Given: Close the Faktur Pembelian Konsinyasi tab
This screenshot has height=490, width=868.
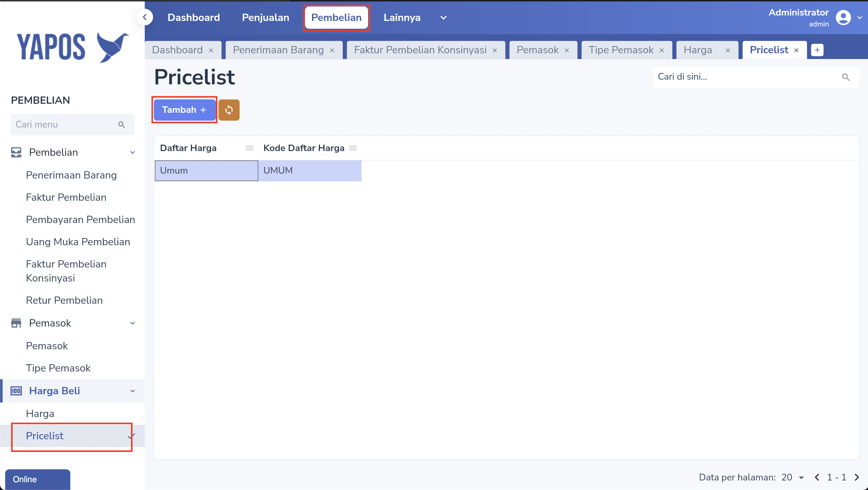Looking at the screenshot, I should click(495, 50).
